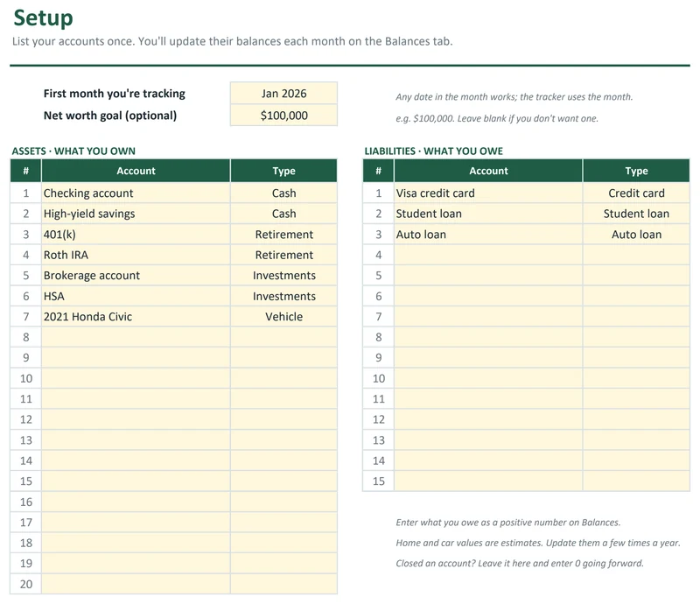This screenshot has width=700, height=604.
Task: Click the ASSETS · WHAT YOU OWN heading
Action: click(73, 151)
